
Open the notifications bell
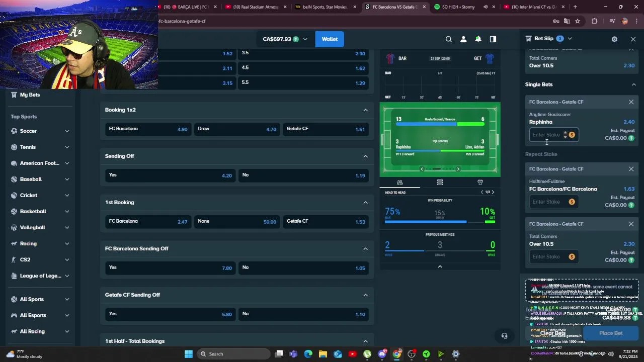[x=478, y=39]
